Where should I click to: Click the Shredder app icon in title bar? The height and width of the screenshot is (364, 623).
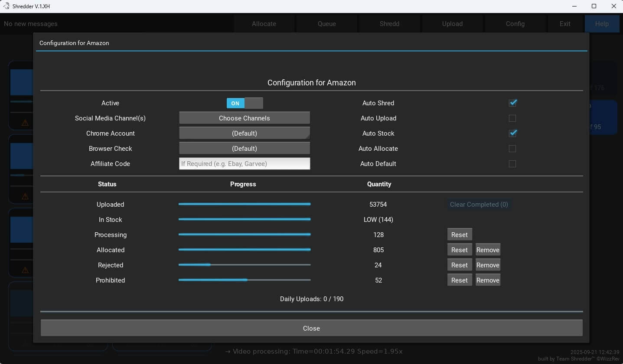[x=6, y=6]
